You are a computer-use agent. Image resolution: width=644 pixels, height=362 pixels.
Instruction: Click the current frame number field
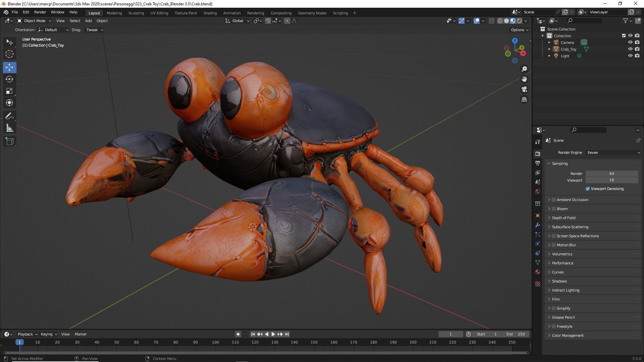[450, 334]
